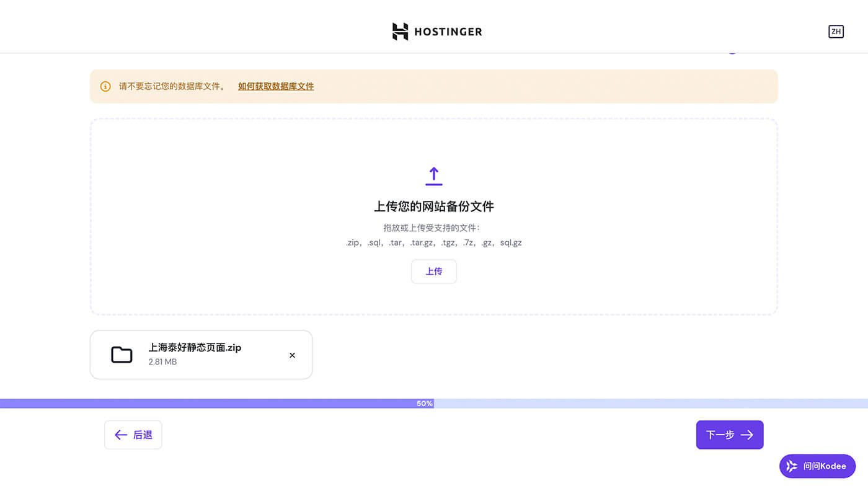Screen dimensions: 868x496
Task: Click the folder icon on the uploaded file card
Action: [122, 354]
